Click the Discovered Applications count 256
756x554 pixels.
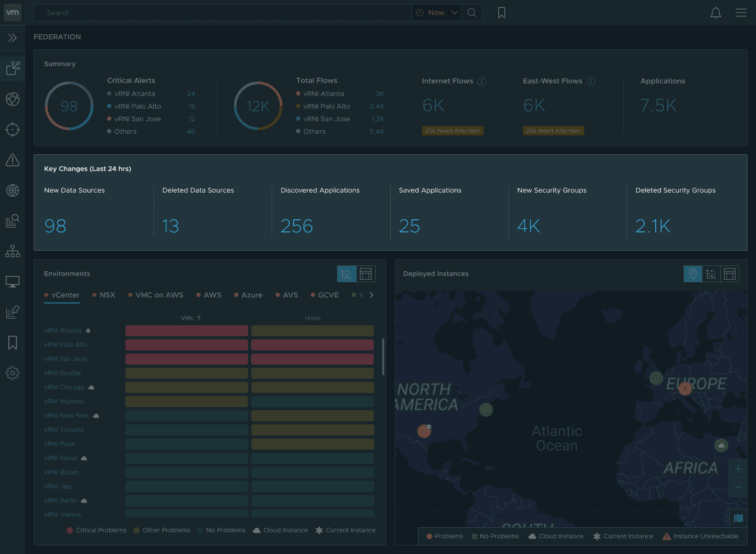pos(297,226)
